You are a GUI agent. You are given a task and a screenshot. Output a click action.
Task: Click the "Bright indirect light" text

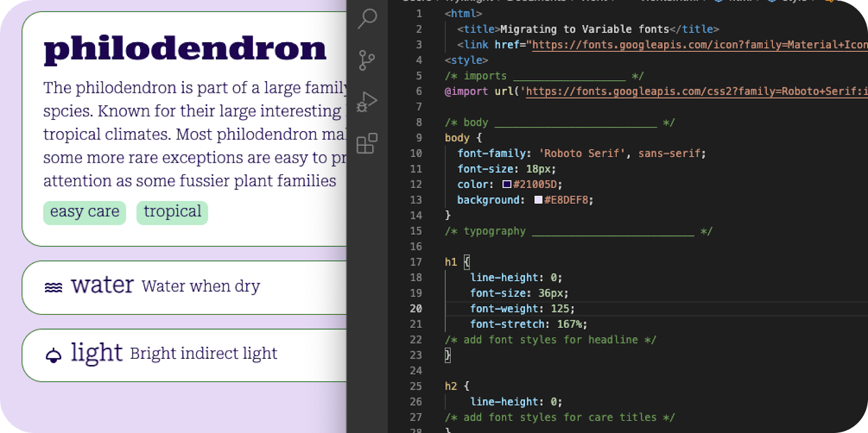point(203,354)
